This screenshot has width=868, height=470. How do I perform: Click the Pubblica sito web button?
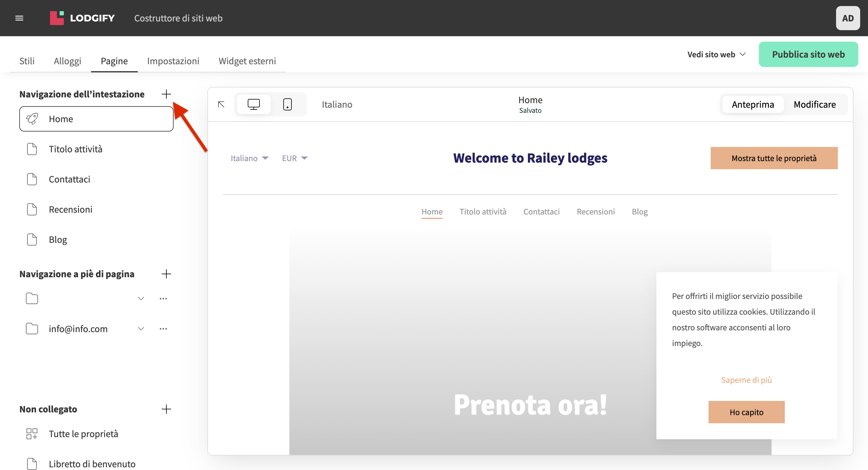[x=808, y=54]
